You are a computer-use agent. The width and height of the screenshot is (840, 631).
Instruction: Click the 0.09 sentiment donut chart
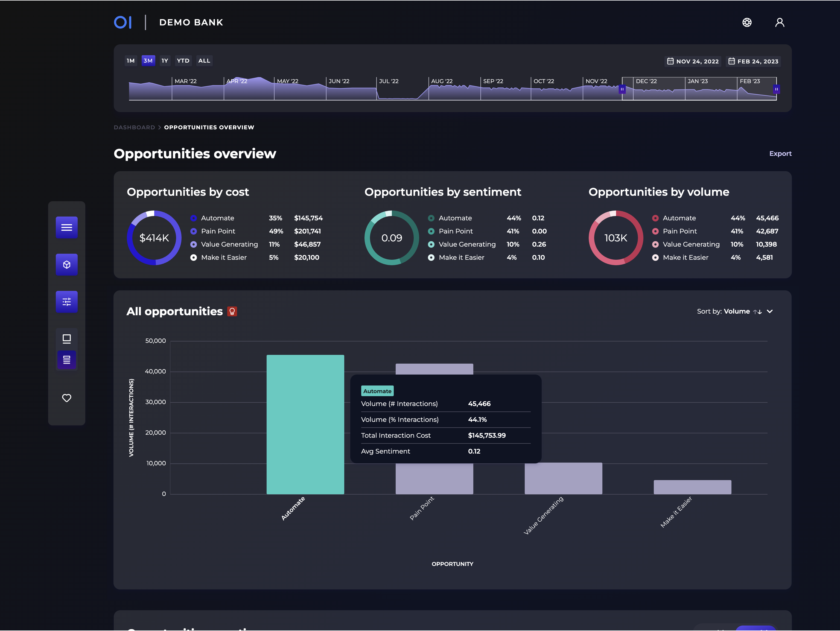[x=392, y=238]
